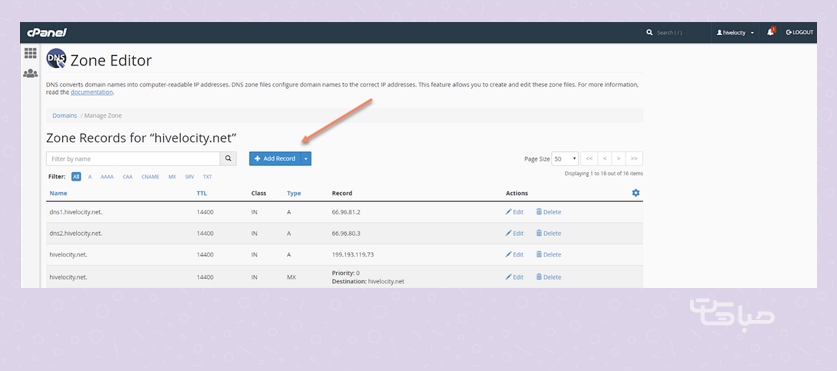Go to first page with << button
The width and height of the screenshot is (837, 371).
click(589, 159)
